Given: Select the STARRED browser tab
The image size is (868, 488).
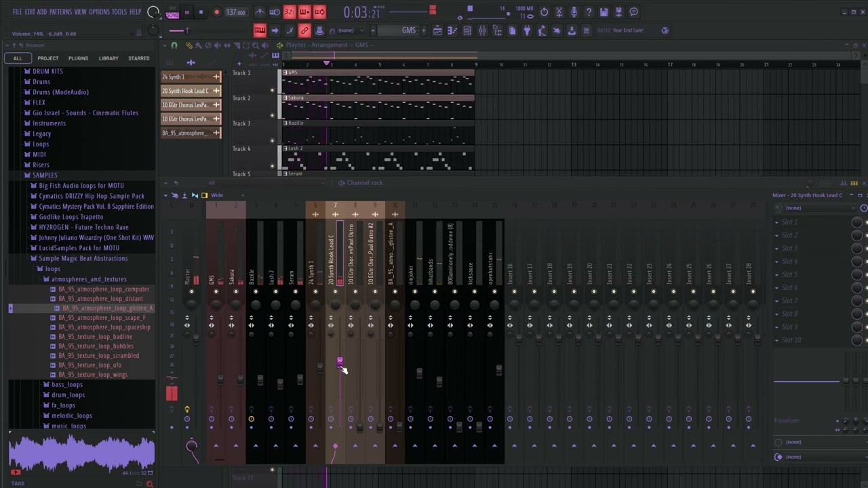Looking at the screenshot, I should tap(139, 58).
